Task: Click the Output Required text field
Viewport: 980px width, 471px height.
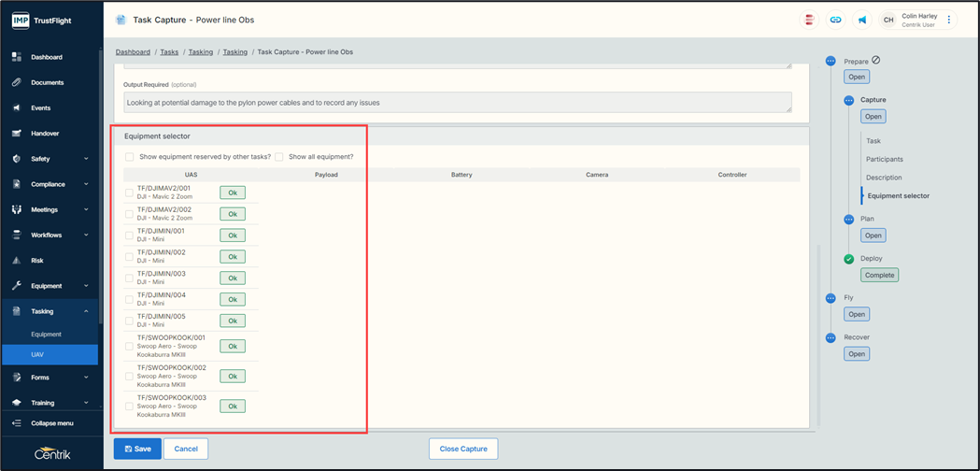Action: click(x=457, y=102)
